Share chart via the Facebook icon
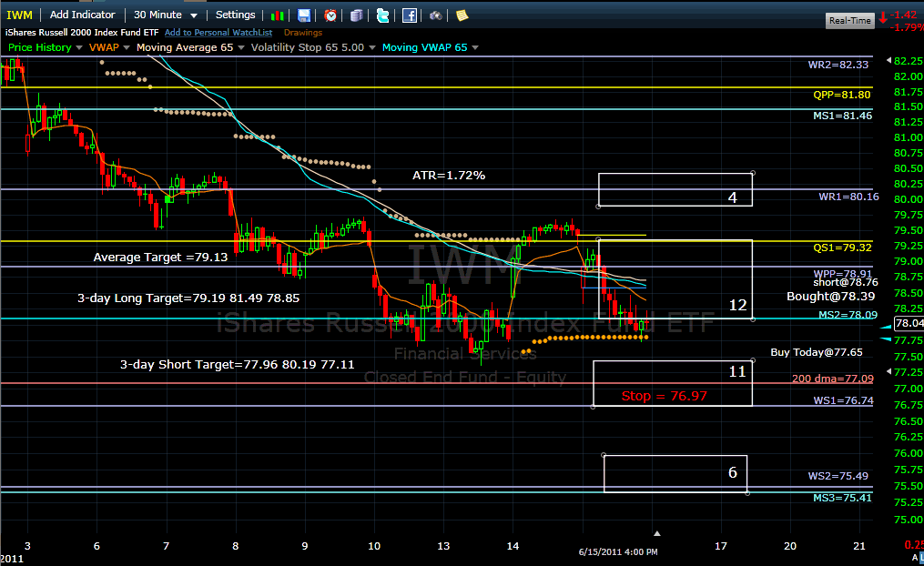 [410, 15]
